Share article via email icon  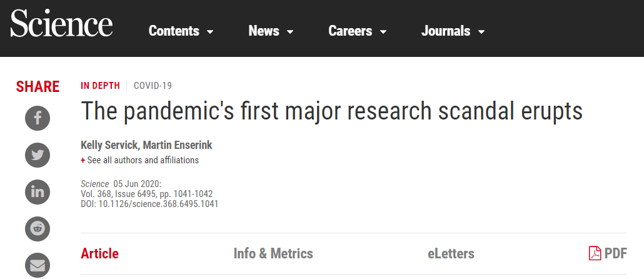point(38,265)
